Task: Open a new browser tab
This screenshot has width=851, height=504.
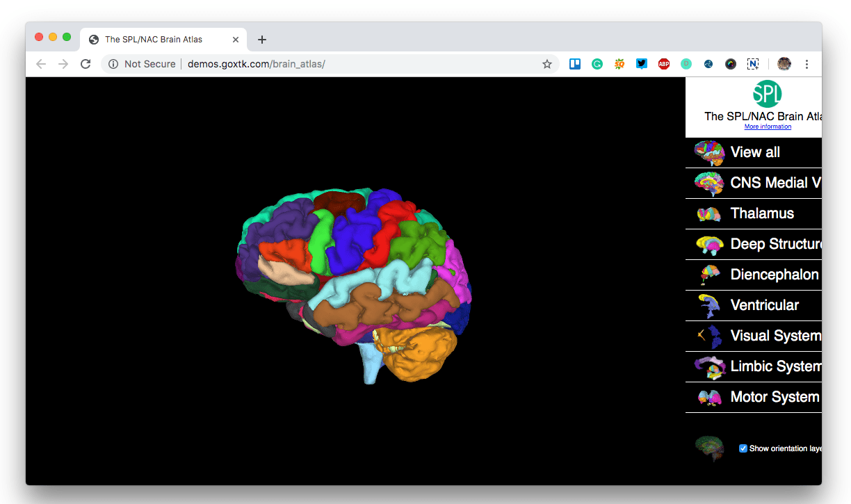Action: pos(262,40)
